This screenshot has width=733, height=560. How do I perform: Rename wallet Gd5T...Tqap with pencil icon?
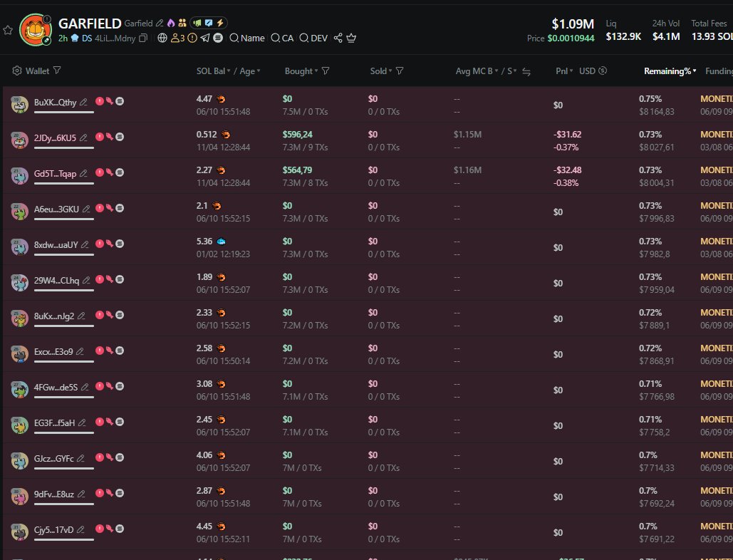click(83, 173)
